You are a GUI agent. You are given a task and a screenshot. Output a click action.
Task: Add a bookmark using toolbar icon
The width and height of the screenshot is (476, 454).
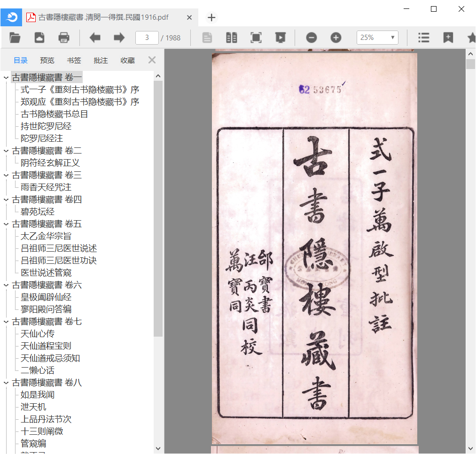(x=448, y=38)
